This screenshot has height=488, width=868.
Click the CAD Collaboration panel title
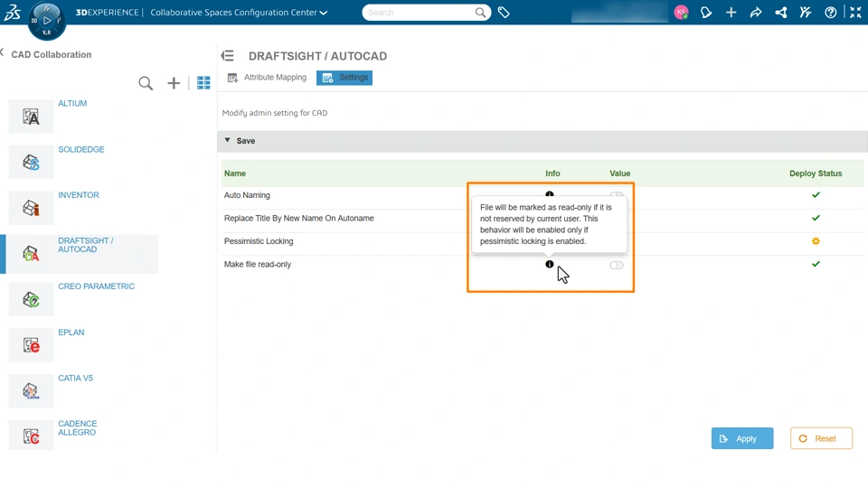coord(52,54)
